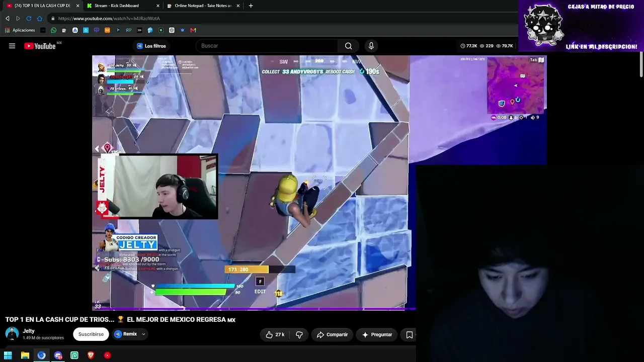Viewport: 644px width, 362px height.
Task: Start voice search with the microphone icon
Action: point(371,46)
